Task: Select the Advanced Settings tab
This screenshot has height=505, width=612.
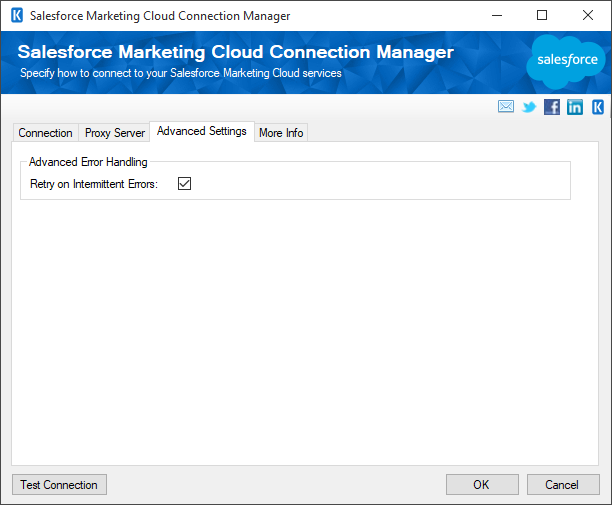Action: click(202, 131)
